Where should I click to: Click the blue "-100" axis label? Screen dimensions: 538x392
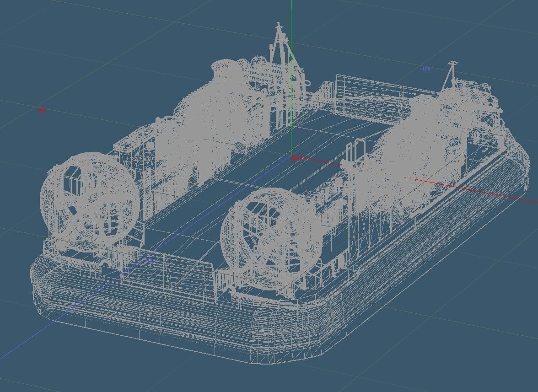click(425, 69)
